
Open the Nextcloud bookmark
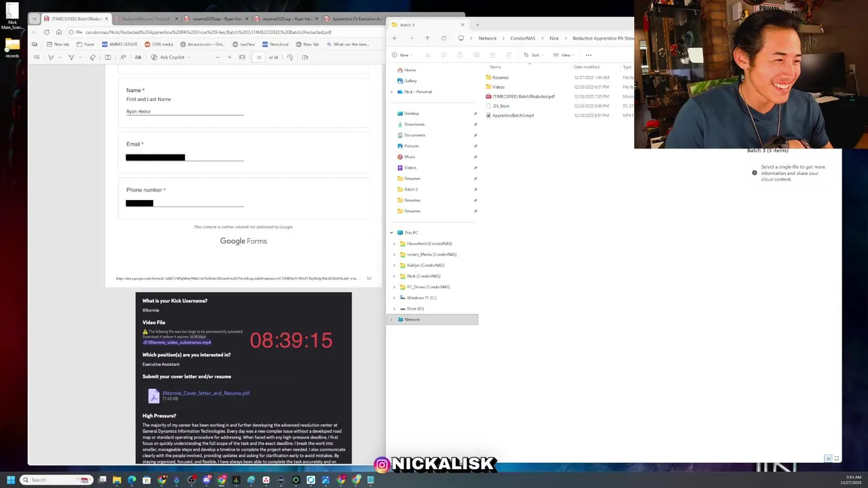(x=275, y=44)
